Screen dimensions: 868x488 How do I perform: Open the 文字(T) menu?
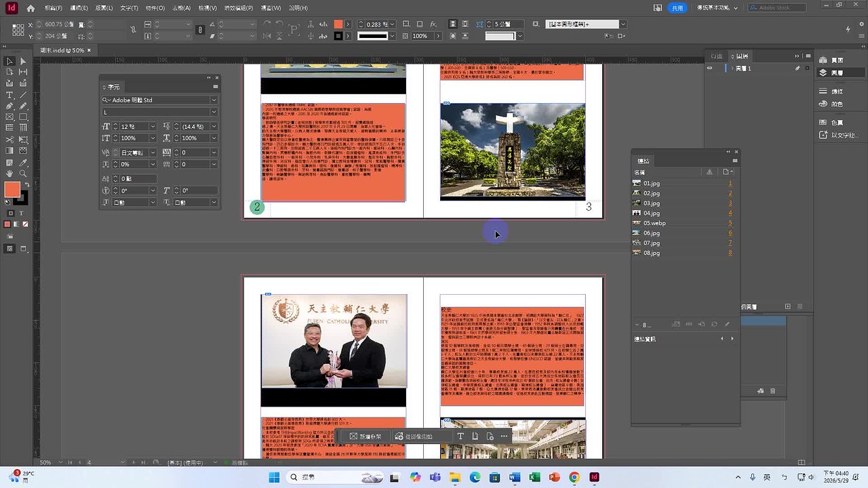point(129,8)
